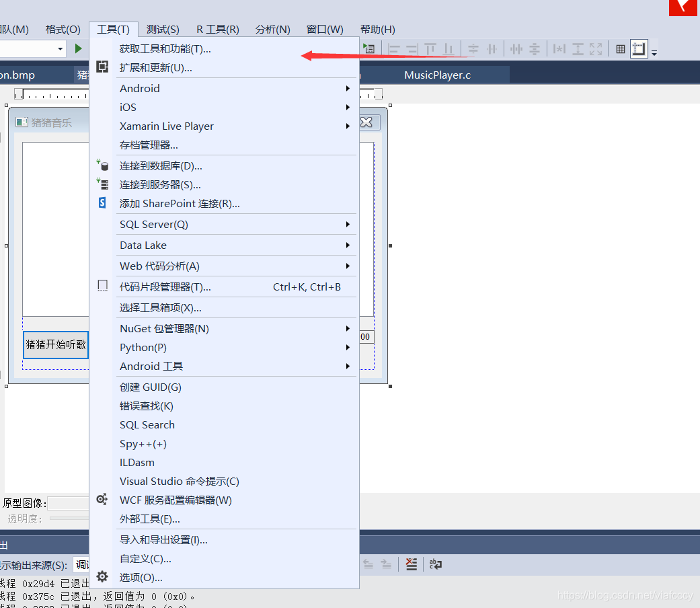Center controls horizontally in dialog
The height and width of the screenshot is (608, 700).
pos(492,48)
